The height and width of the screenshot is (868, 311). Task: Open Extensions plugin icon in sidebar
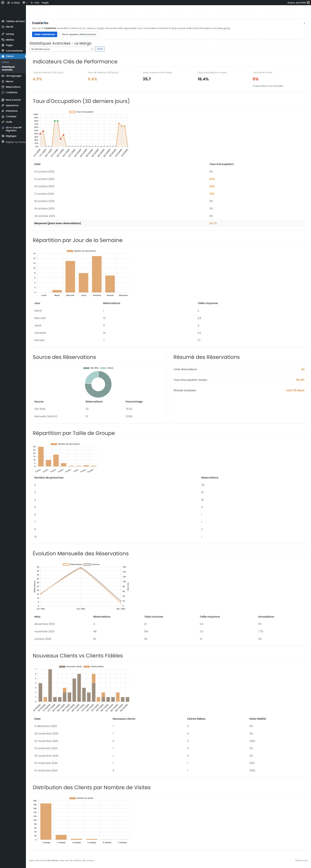[x=3, y=111]
